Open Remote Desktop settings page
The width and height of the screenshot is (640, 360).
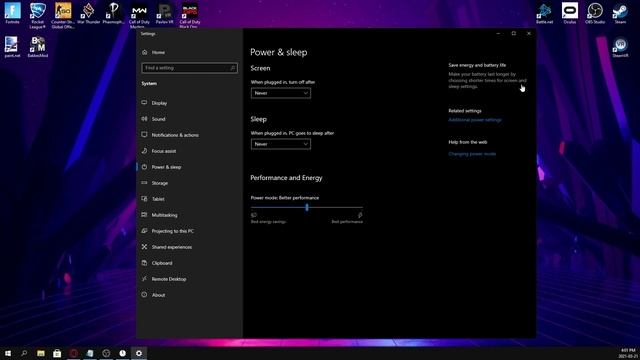[x=169, y=279]
